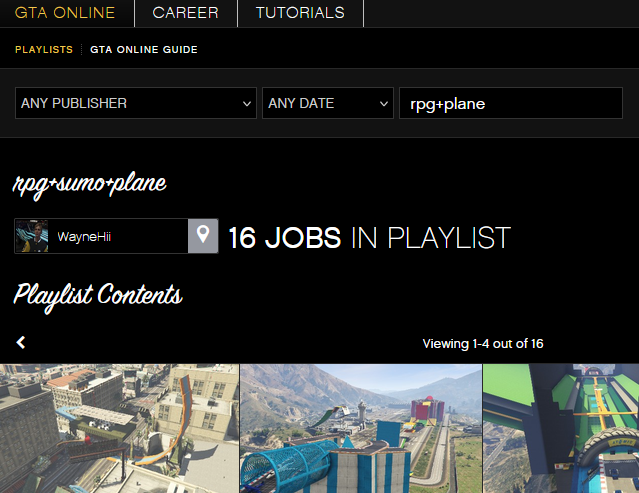Image resolution: width=639 pixels, height=493 pixels.
Task: Open the GTA Online Guide link
Action: coord(144,50)
